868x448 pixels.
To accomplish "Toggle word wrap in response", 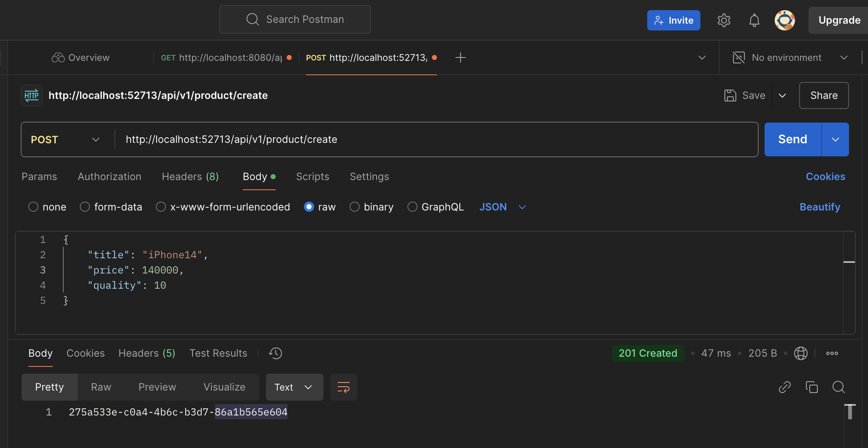I will pos(343,387).
